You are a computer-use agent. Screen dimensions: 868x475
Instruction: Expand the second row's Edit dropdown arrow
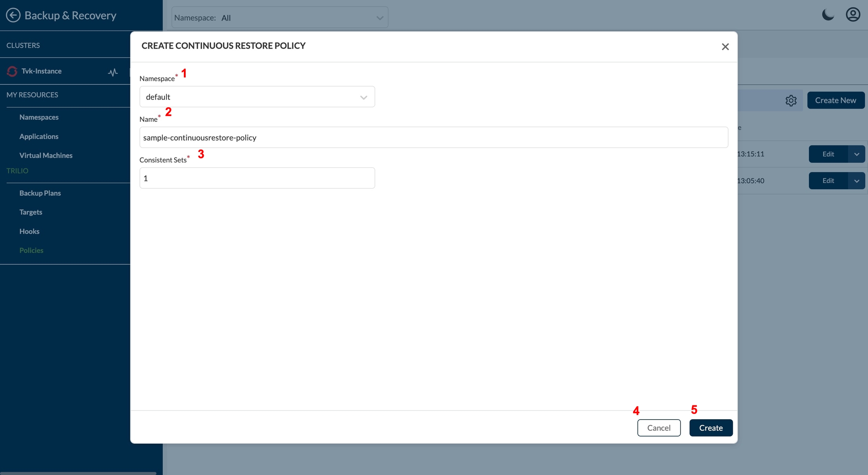pyautogui.click(x=856, y=181)
